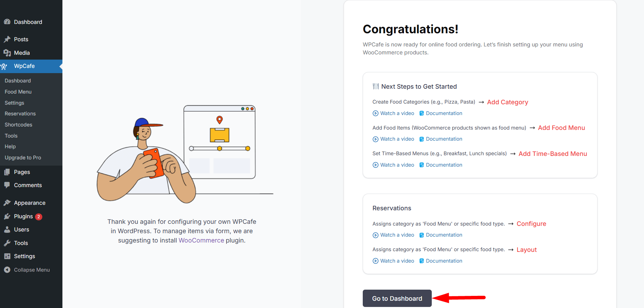
Task: Click the Plugins plug icon
Action: click(7, 217)
